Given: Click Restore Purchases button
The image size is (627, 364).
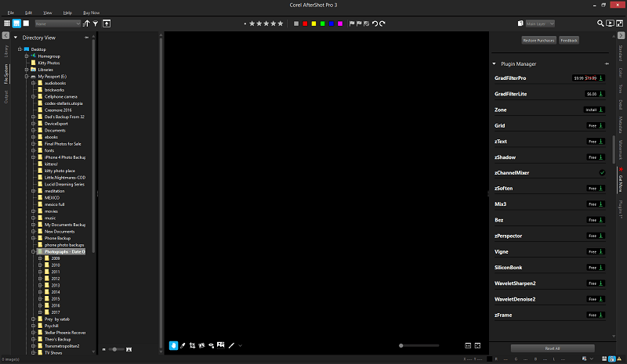Looking at the screenshot, I should pos(538,41).
